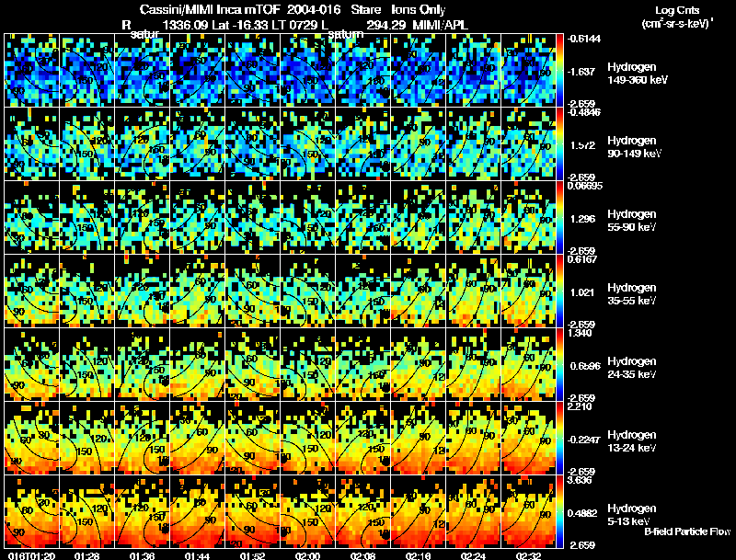The height and width of the screenshot is (560, 736).
Task: Click the 'Log Cnts' colorbar heading
Action: (x=677, y=10)
